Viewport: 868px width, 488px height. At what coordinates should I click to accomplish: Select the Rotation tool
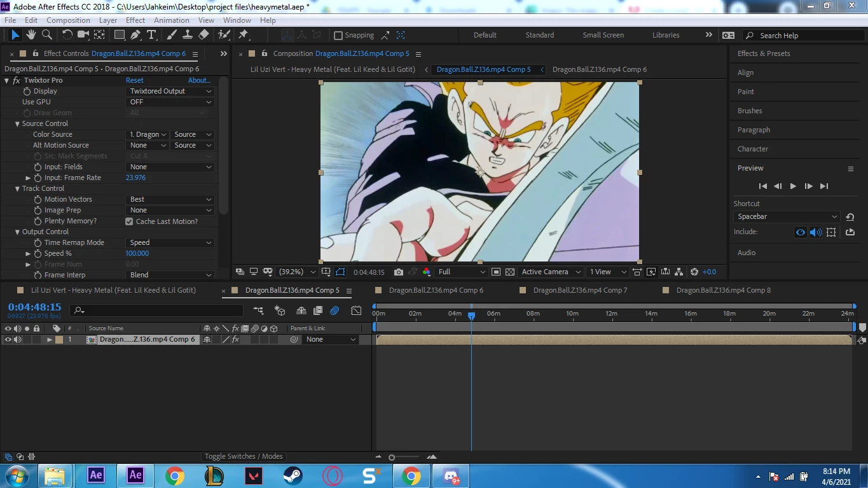[67, 35]
